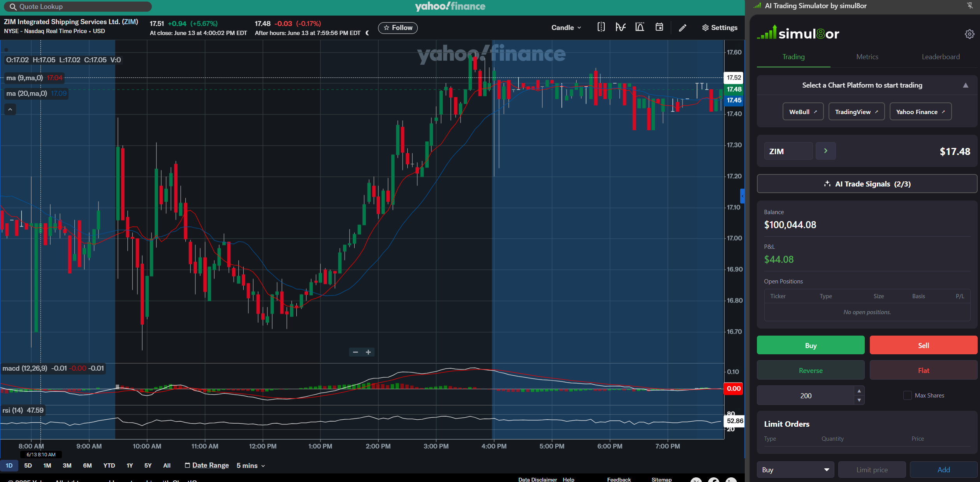Image resolution: width=980 pixels, height=482 pixels.
Task: Open the Buy limit order type dropdown
Action: [x=795, y=470]
